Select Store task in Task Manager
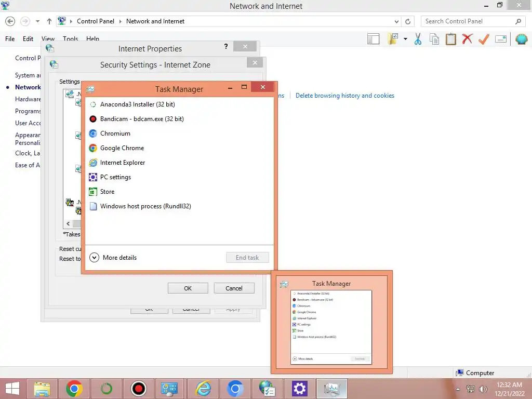This screenshot has width=532, height=399. 179,192
